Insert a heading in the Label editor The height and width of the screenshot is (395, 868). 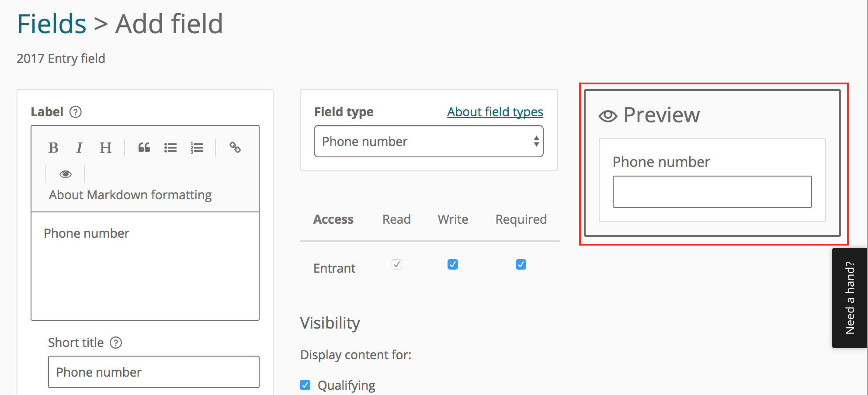[x=105, y=148]
